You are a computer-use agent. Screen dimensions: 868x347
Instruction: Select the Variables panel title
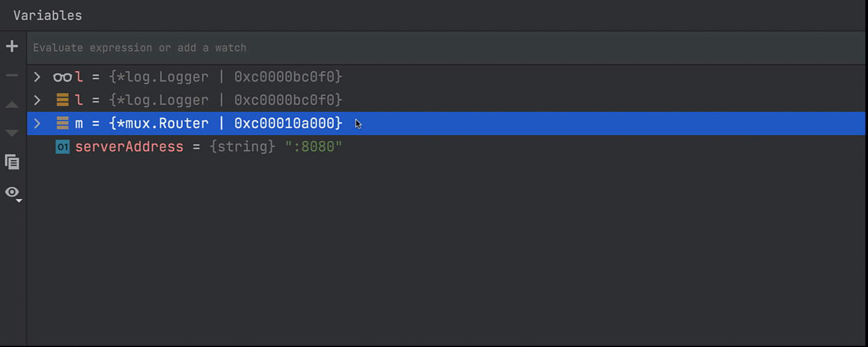(47, 16)
